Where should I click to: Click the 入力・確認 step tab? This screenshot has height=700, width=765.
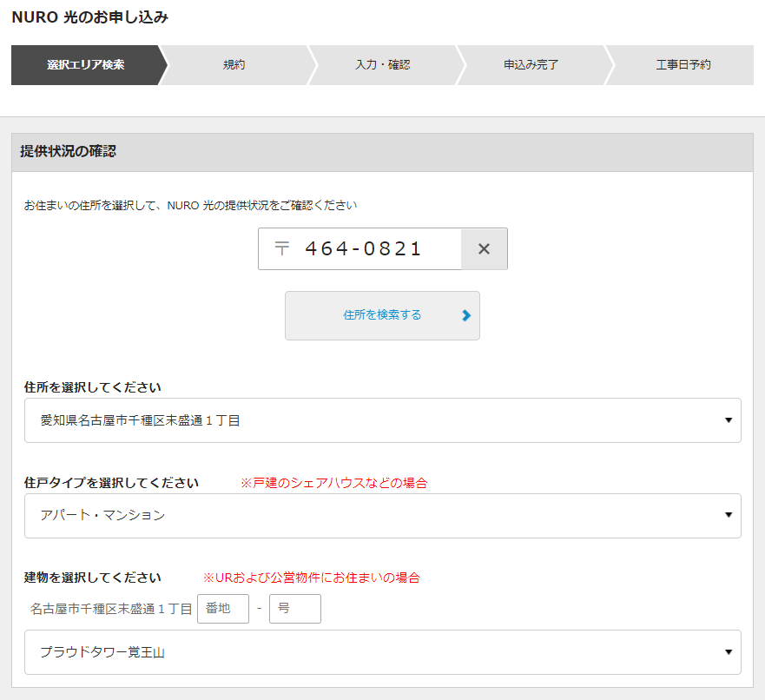(x=383, y=65)
